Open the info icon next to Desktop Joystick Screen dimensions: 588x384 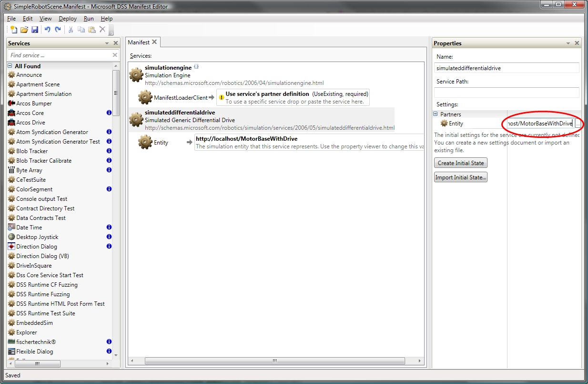click(x=109, y=237)
